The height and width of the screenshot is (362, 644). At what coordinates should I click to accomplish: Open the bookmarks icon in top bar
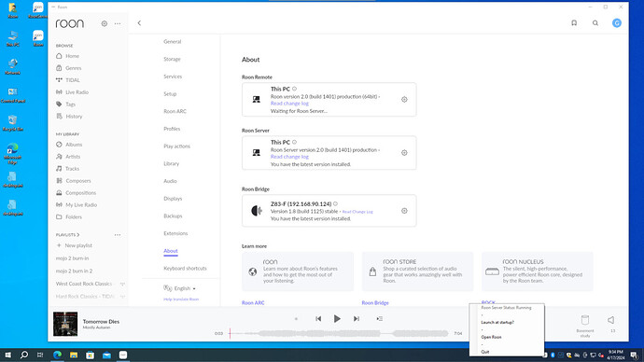click(574, 23)
